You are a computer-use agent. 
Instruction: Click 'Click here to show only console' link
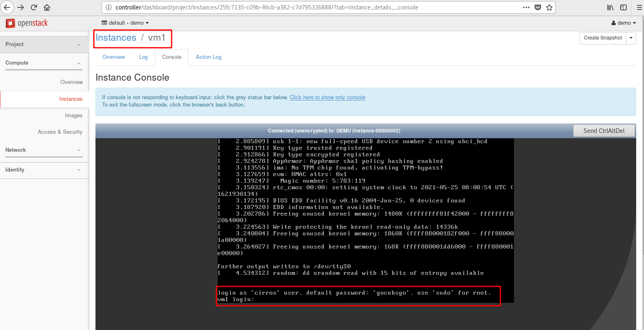[328, 98]
